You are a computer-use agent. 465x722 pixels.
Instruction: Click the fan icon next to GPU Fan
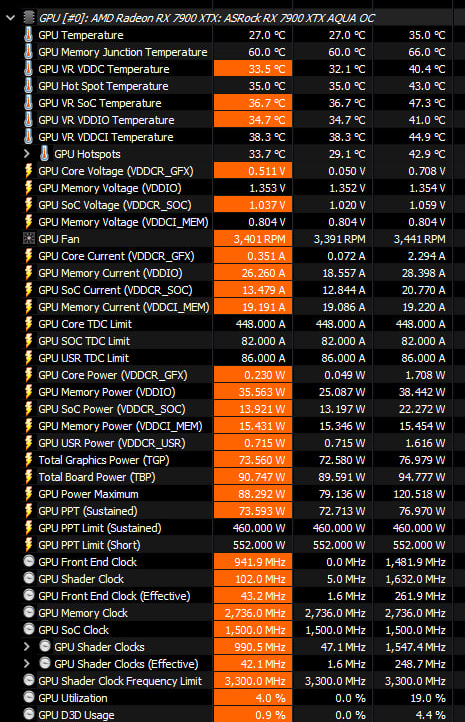pyautogui.click(x=29, y=239)
